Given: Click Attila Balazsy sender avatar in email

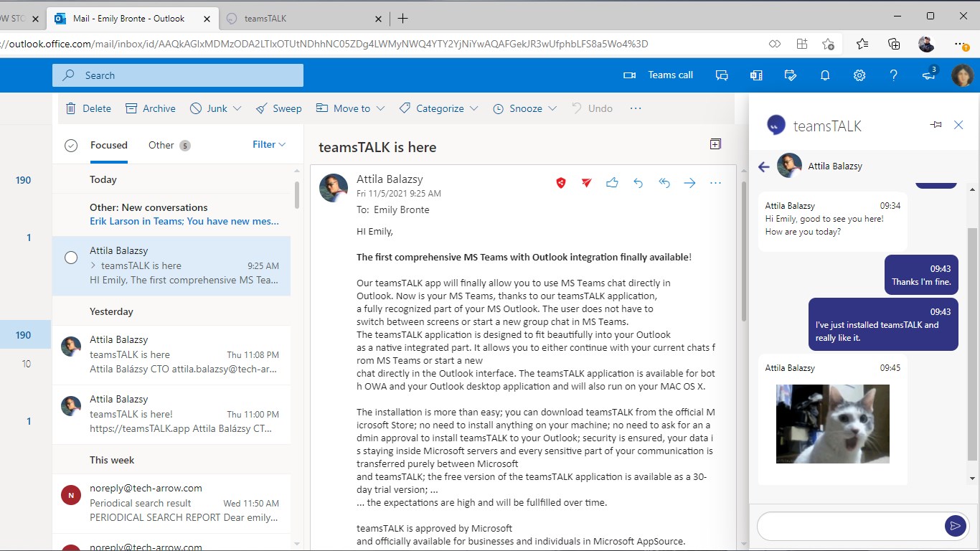Looking at the screenshot, I should coord(334,188).
